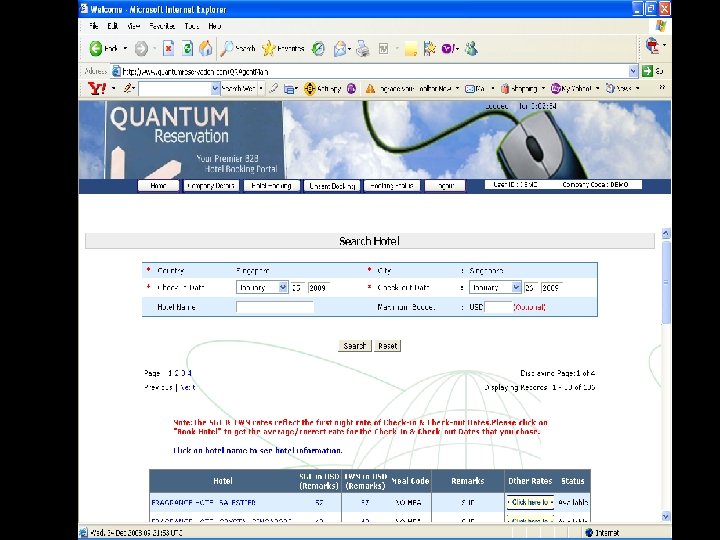Click the Edit page icon
The width and height of the screenshot is (720, 540).
(383, 48)
